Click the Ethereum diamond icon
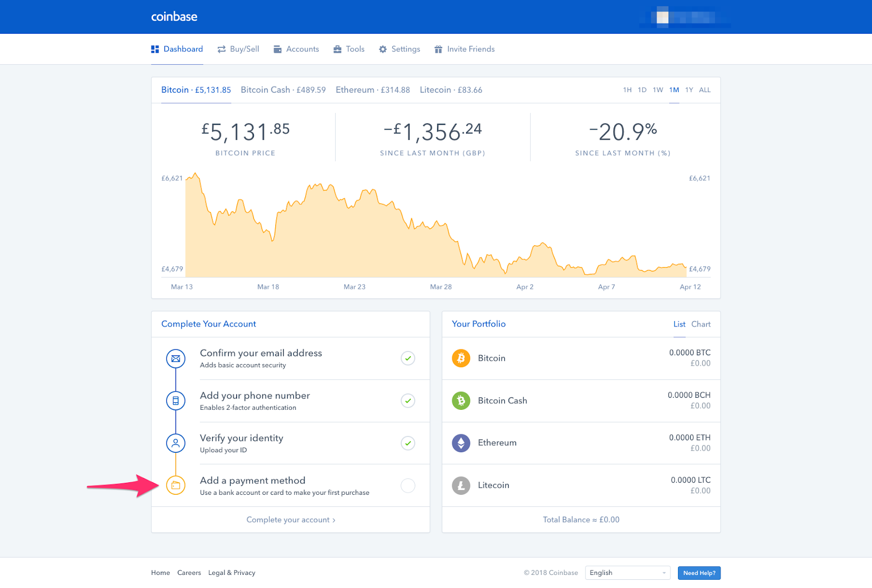The height and width of the screenshot is (588, 872). pyautogui.click(x=461, y=442)
